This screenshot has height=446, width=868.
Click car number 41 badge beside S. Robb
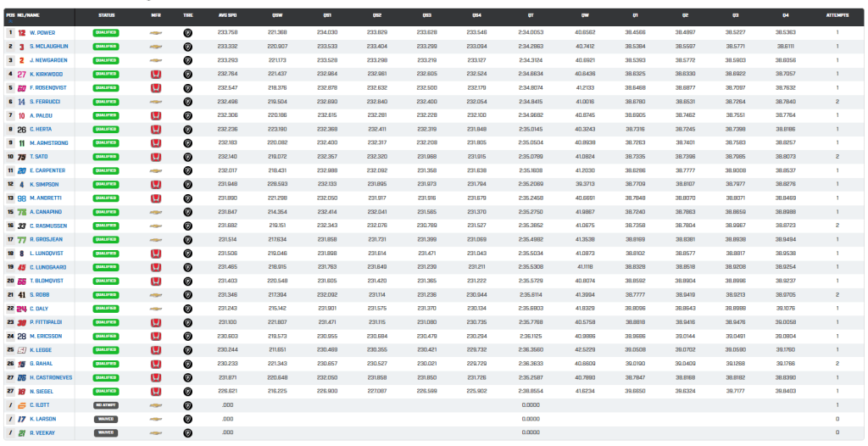pos(21,295)
